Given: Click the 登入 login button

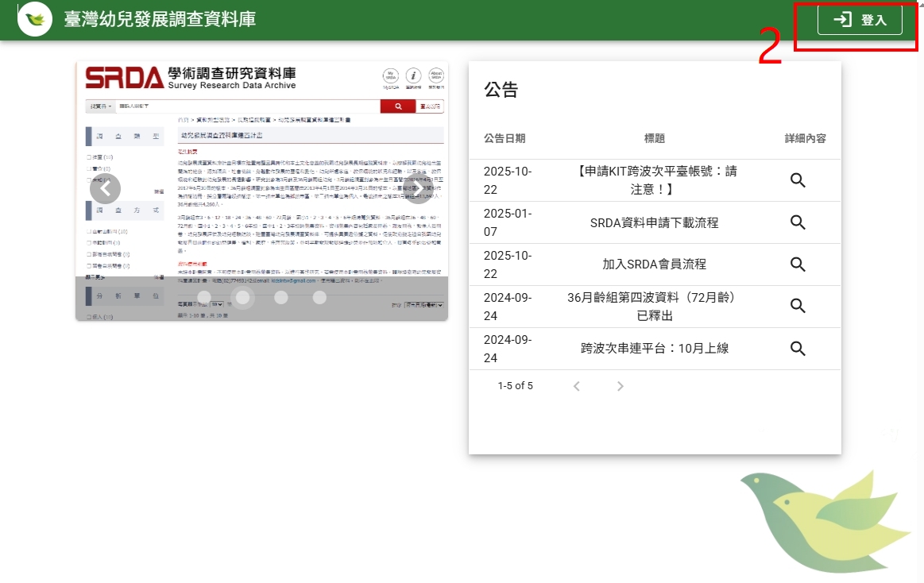Looking at the screenshot, I should pos(860,20).
